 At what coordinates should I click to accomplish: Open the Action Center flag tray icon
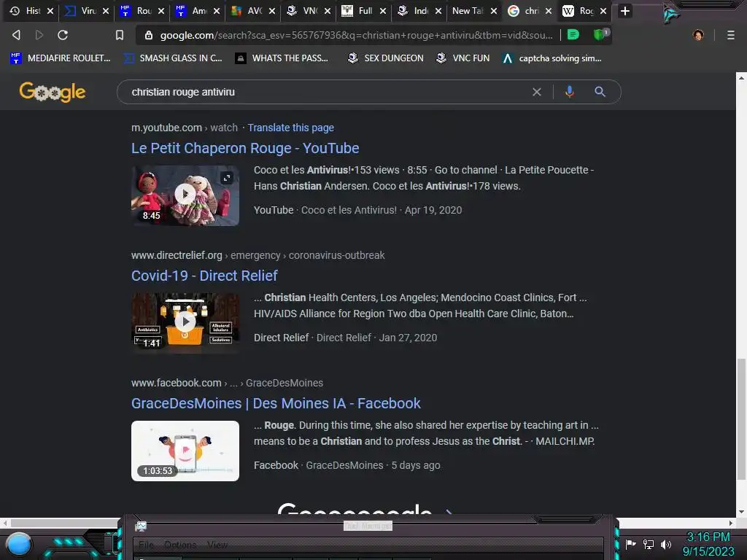coord(630,544)
